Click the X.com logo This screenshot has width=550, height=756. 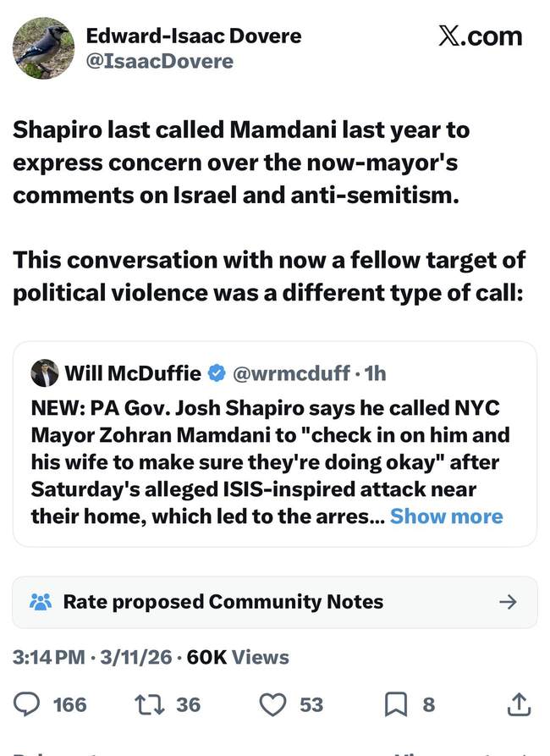point(480,36)
